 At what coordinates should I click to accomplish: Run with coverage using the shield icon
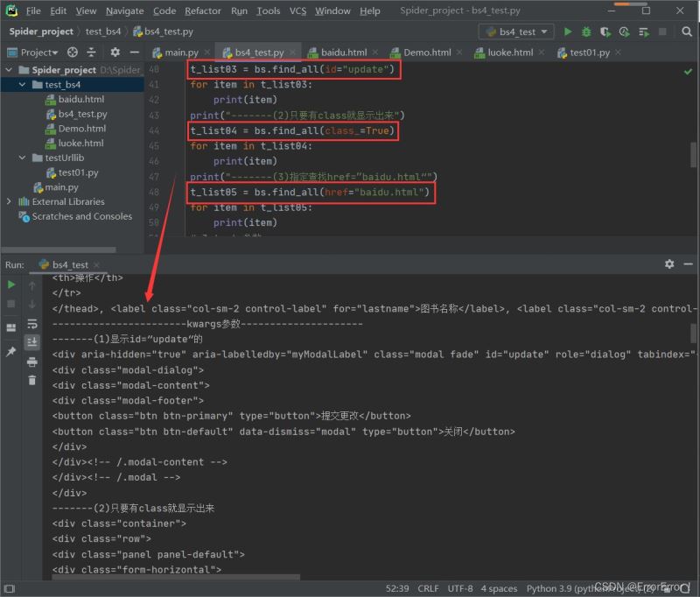(605, 32)
